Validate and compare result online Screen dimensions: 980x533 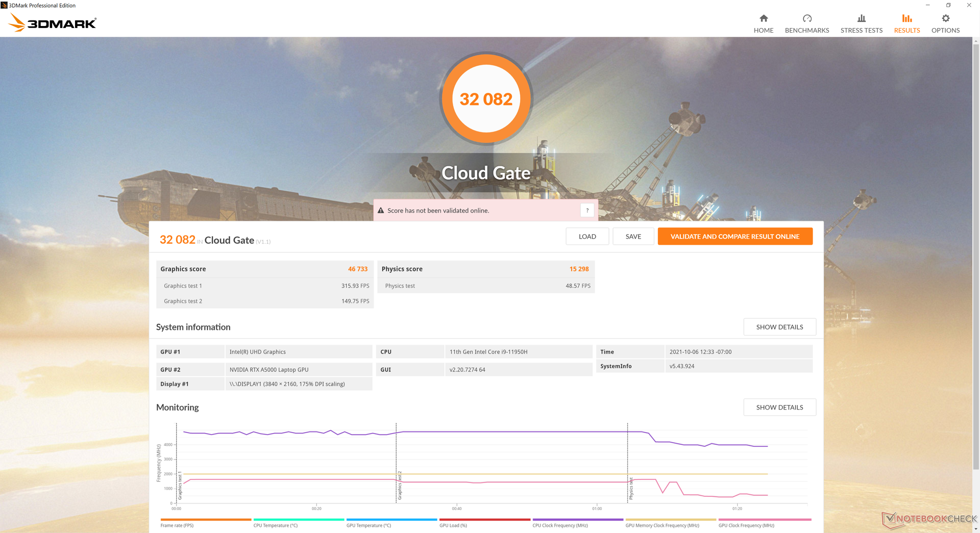734,236
